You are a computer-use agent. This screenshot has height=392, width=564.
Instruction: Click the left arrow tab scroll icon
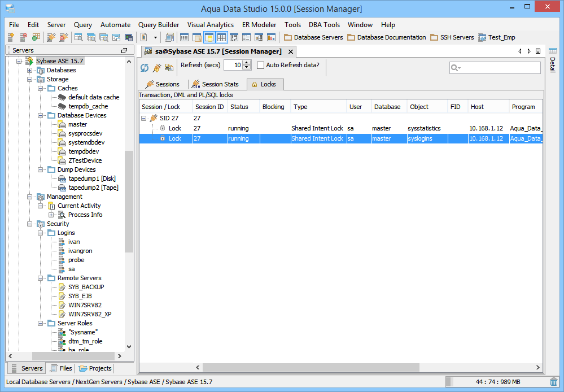coord(520,51)
